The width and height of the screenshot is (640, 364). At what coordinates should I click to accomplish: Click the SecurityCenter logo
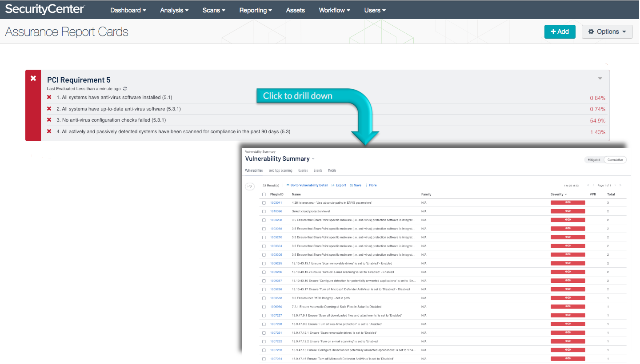pyautogui.click(x=45, y=9)
